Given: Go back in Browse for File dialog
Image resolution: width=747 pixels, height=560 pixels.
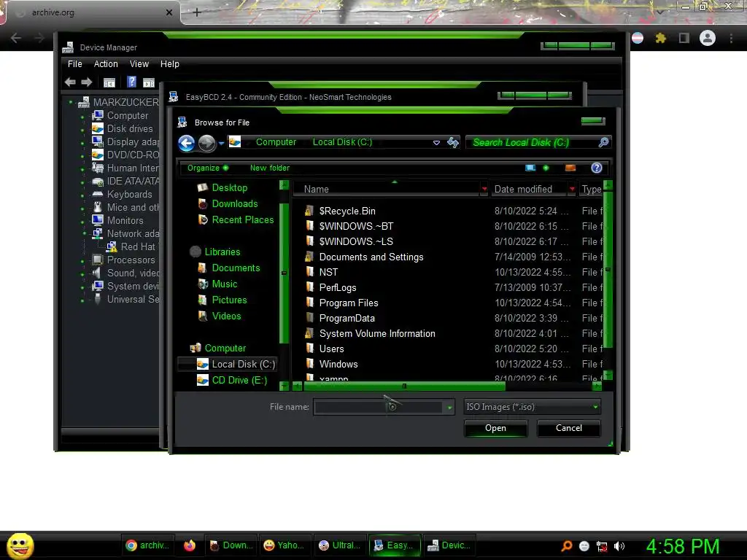Looking at the screenshot, I should (x=186, y=143).
